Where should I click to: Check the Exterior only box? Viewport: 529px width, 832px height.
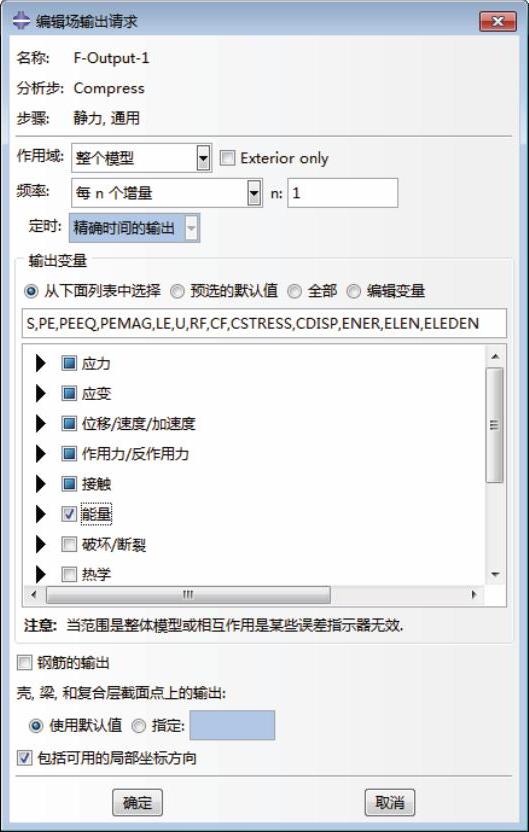[227, 158]
